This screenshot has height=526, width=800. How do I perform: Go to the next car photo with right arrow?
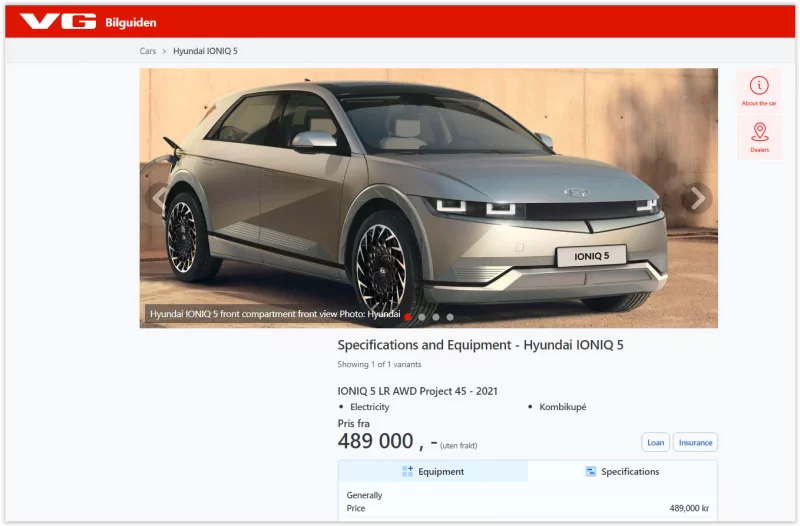(x=697, y=198)
